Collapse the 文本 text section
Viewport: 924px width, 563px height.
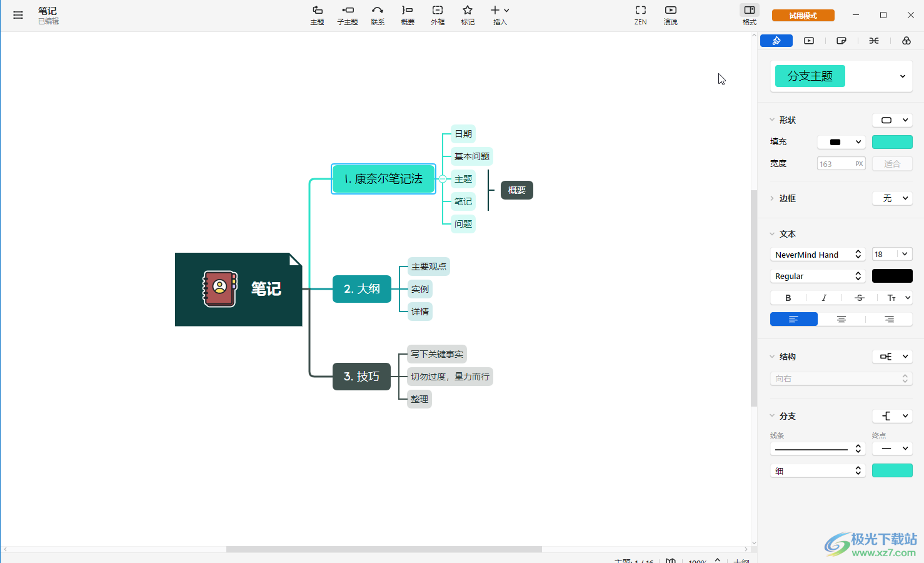772,234
